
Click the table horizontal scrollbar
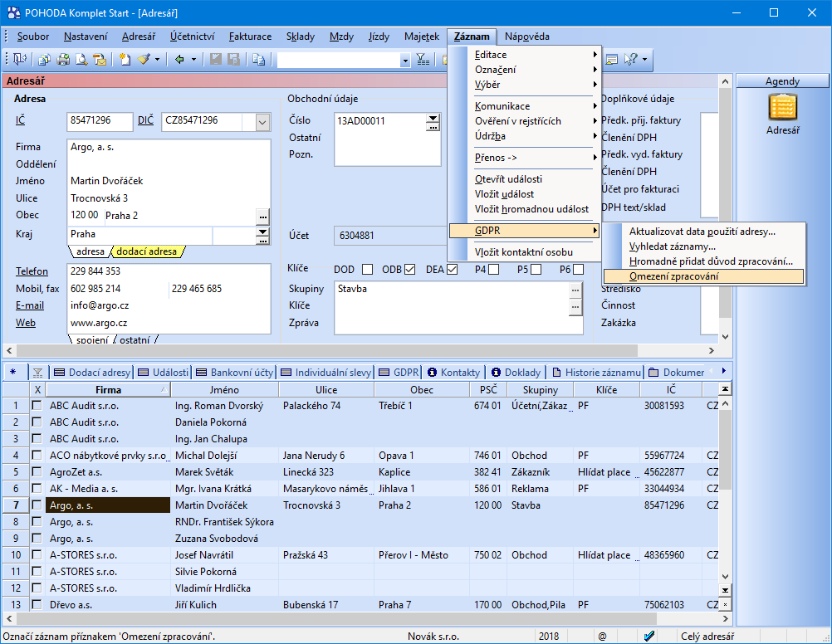point(337,618)
